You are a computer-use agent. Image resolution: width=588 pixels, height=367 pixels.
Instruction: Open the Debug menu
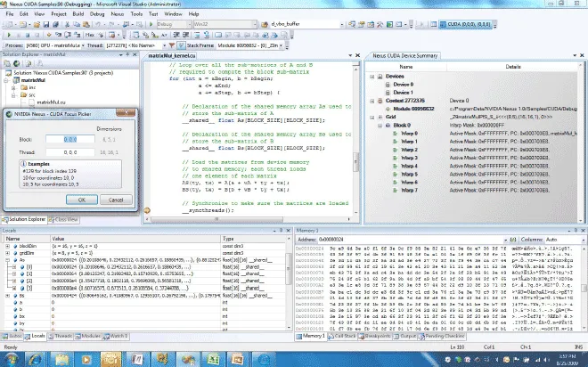click(97, 14)
